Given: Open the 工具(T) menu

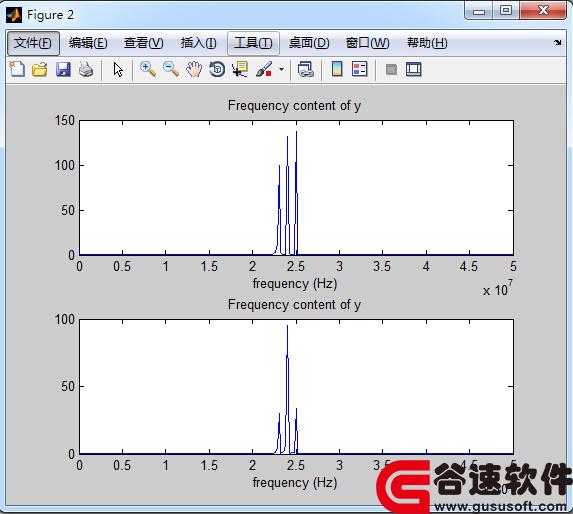Looking at the screenshot, I should point(253,43).
